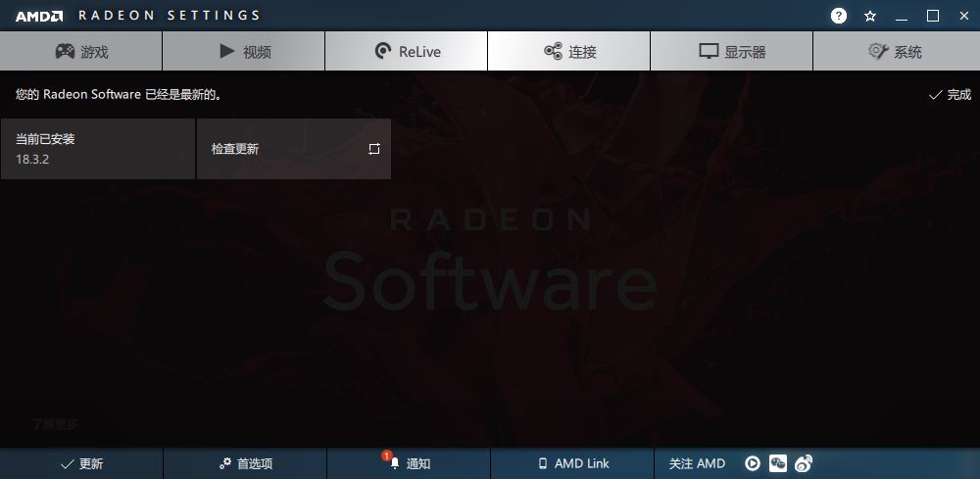Screen dimensions: 980x479
Task: Open AMD Link
Action: pyautogui.click(x=572, y=463)
